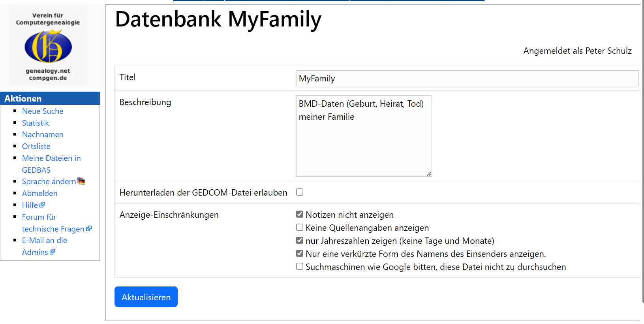Open the Ortsliste link

point(36,146)
